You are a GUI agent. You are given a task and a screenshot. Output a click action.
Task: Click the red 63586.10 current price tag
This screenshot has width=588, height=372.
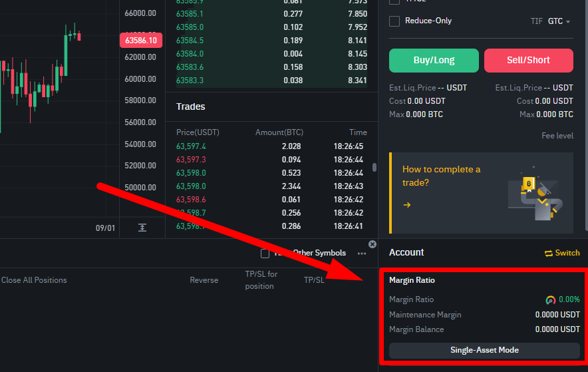click(141, 41)
